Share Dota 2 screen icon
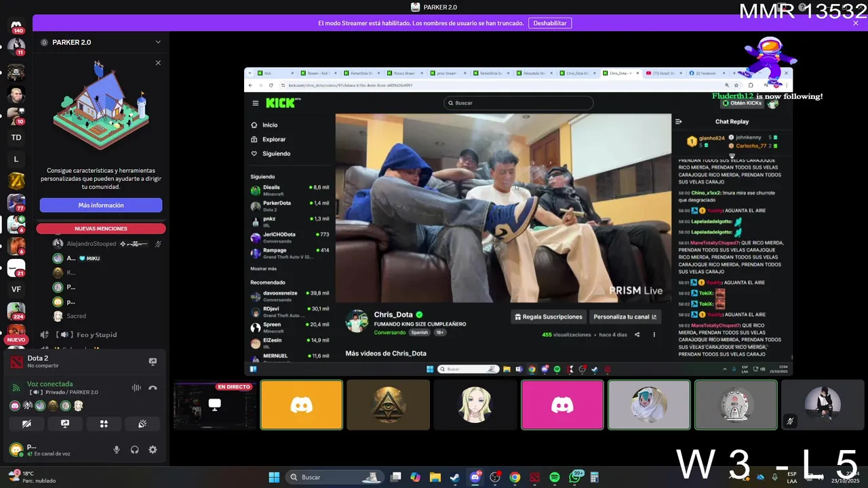The height and width of the screenshot is (488, 868). coord(153,362)
